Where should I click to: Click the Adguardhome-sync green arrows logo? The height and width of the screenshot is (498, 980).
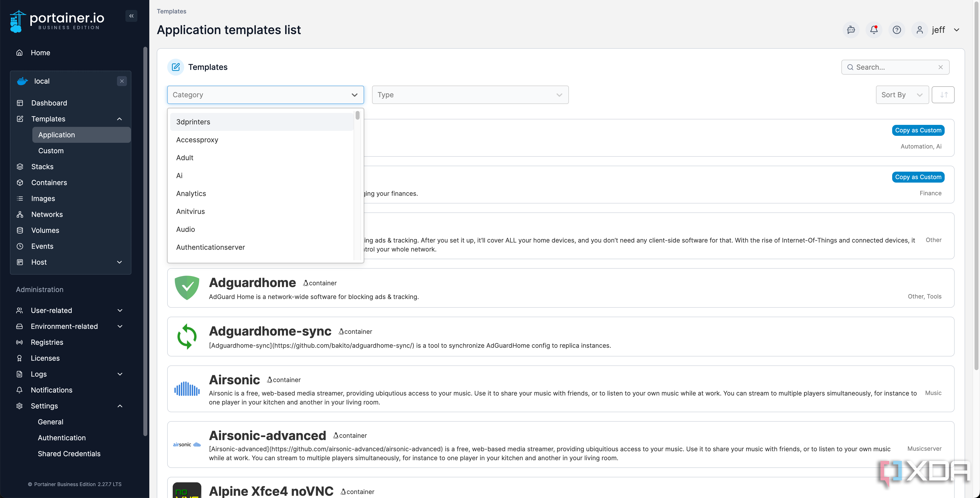187,336
